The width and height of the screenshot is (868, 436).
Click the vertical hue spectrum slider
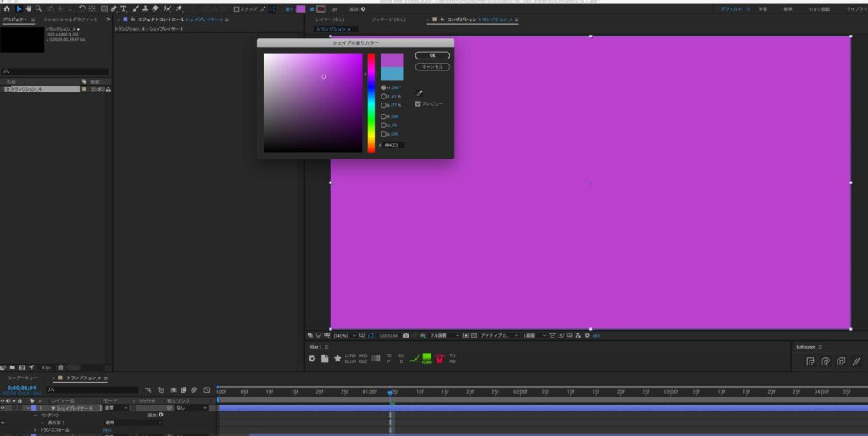click(371, 103)
